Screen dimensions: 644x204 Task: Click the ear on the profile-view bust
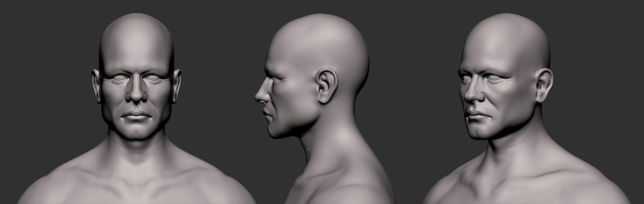(x=327, y=85)
